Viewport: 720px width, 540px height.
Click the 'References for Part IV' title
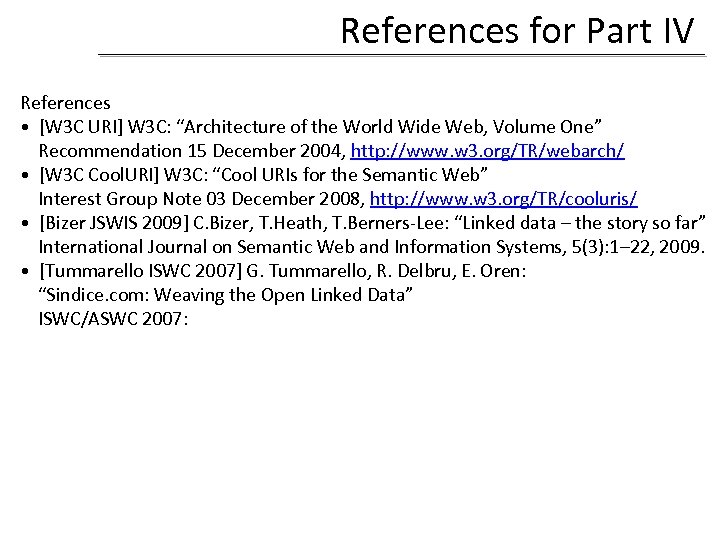click(517, 31)
